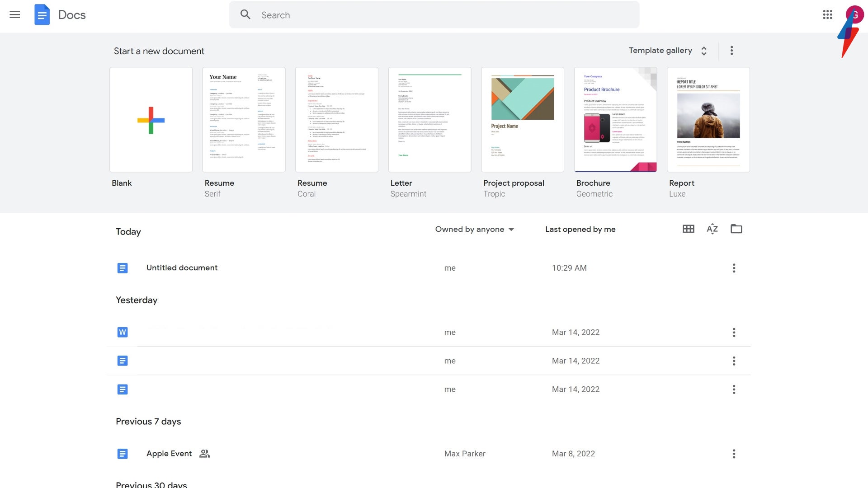The height and width of the screenshot is (488, 868).
Task: Click the Docs logo icon
Action: [42, 14]
